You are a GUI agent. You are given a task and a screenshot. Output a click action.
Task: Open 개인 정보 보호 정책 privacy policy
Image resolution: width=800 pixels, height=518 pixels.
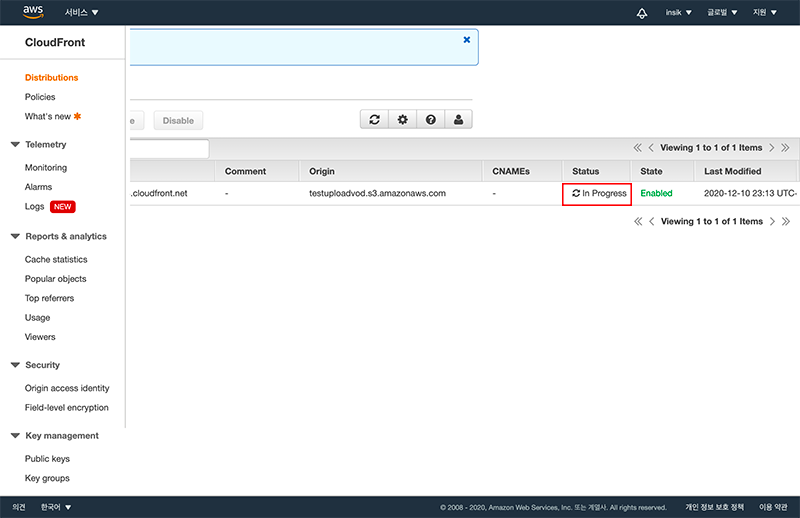click(x=714, y=507)
